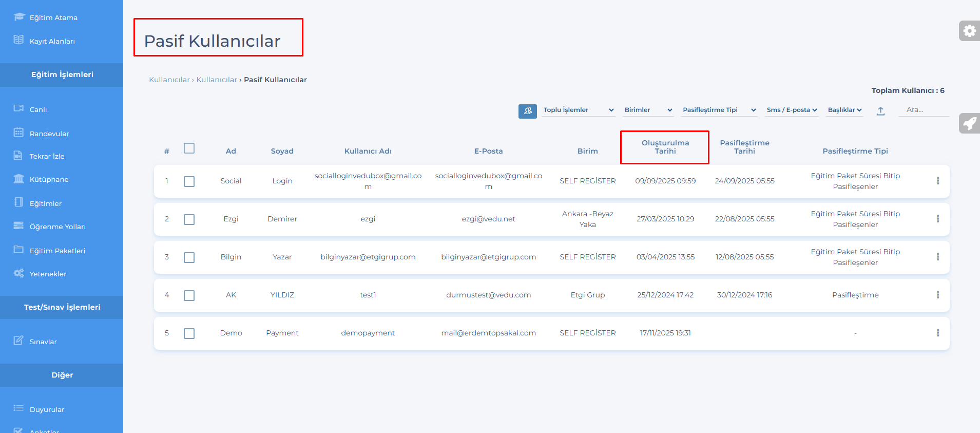Open Eğitim Paketleri in sidebar
The image size is (980, 433).
tap(57, 251)
